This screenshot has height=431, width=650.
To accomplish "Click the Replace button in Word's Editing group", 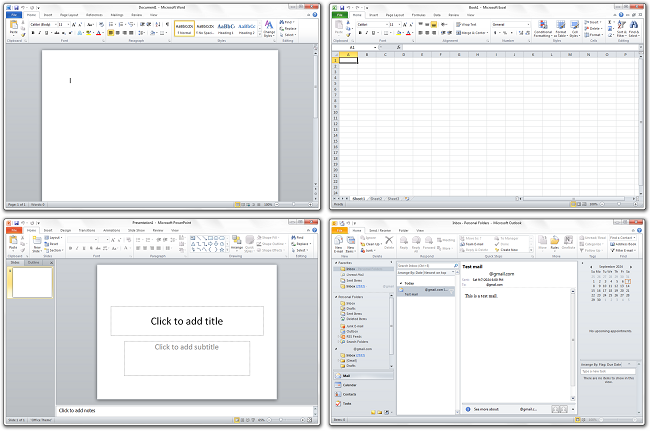I will pos(288,29).
